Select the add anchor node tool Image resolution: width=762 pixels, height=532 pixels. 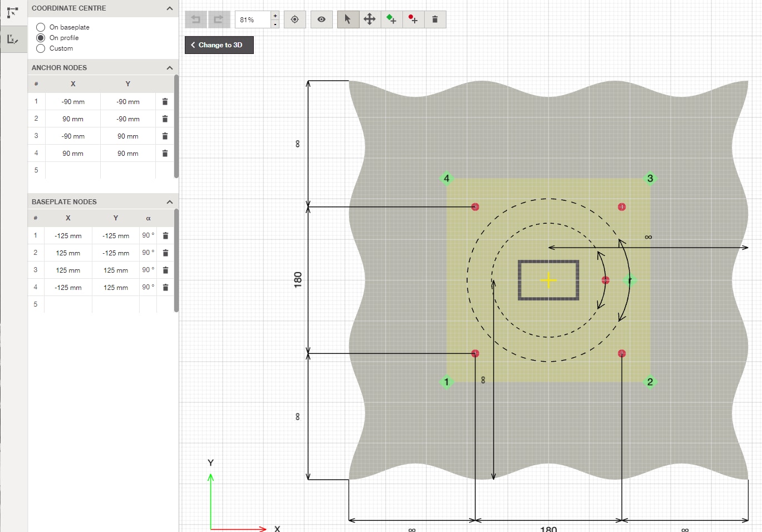click(x=413, y=19)
